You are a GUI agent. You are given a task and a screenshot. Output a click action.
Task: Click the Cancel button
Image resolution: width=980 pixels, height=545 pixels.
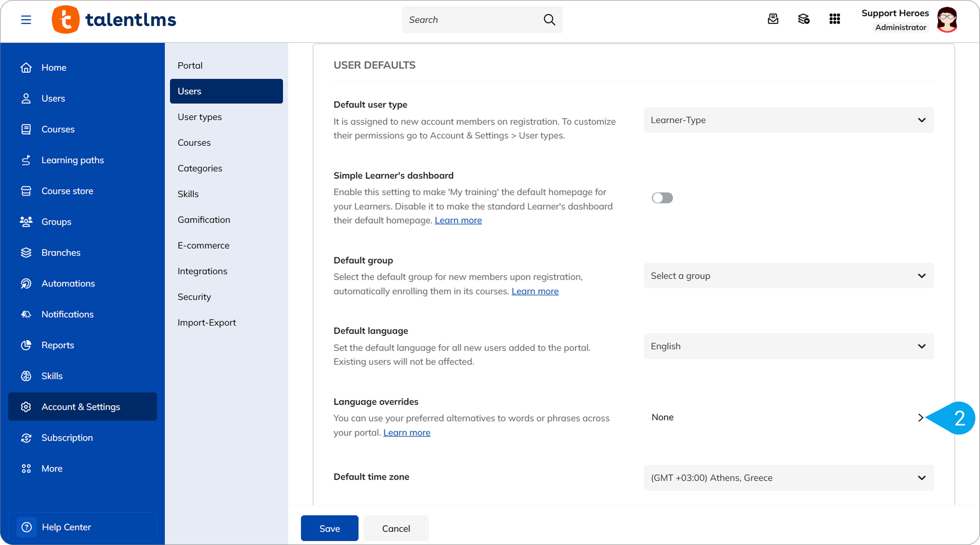[x=396, y=528]
